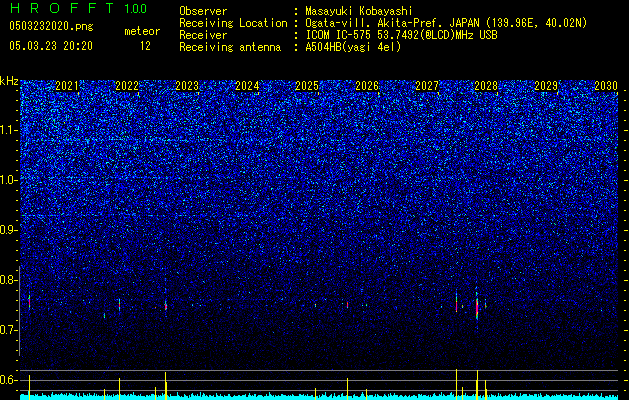This screenshot has height=400, width=629.
Task: Click the 2026 time marker
Action: point(367,86)
